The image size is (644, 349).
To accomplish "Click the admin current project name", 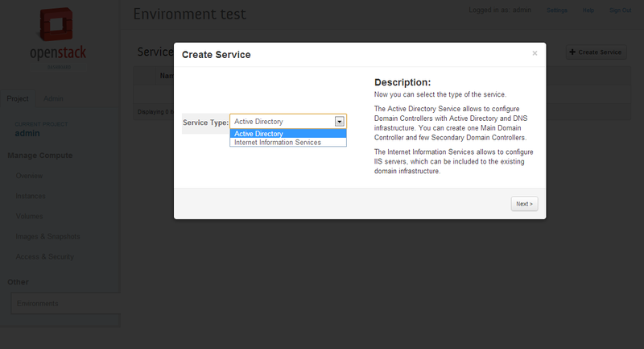I will tap(27, 133).
